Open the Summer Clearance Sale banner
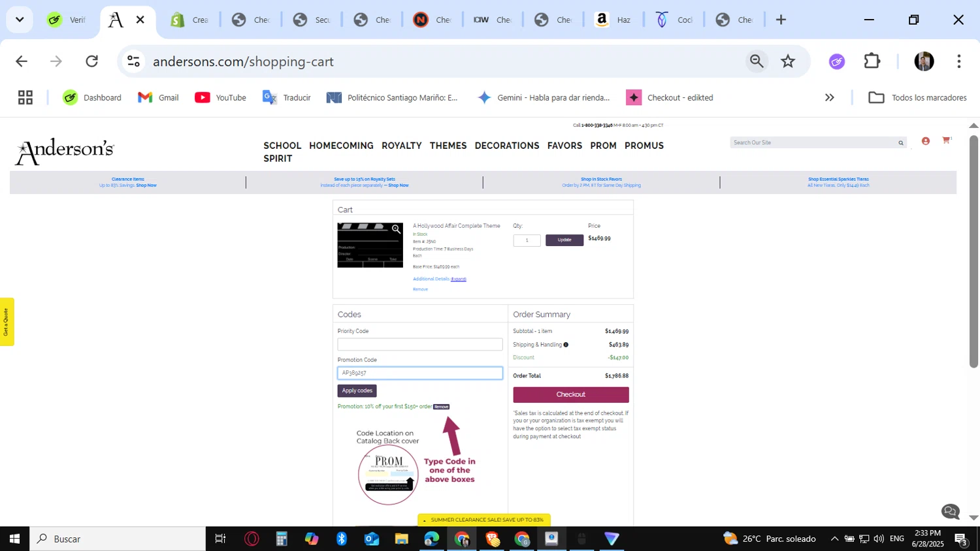Screen dimensions: 980x551 [484, 520]
